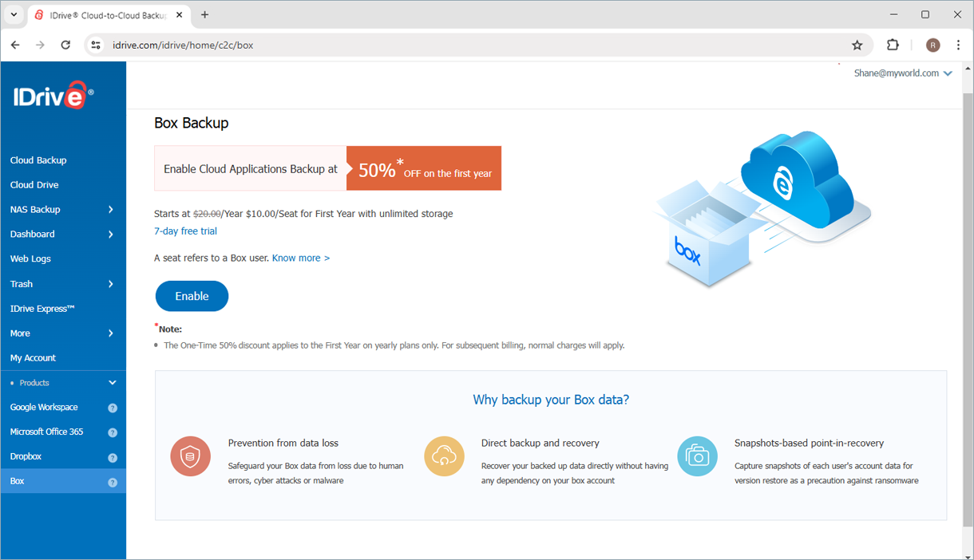Expand the Dashboard submenu

110,235
